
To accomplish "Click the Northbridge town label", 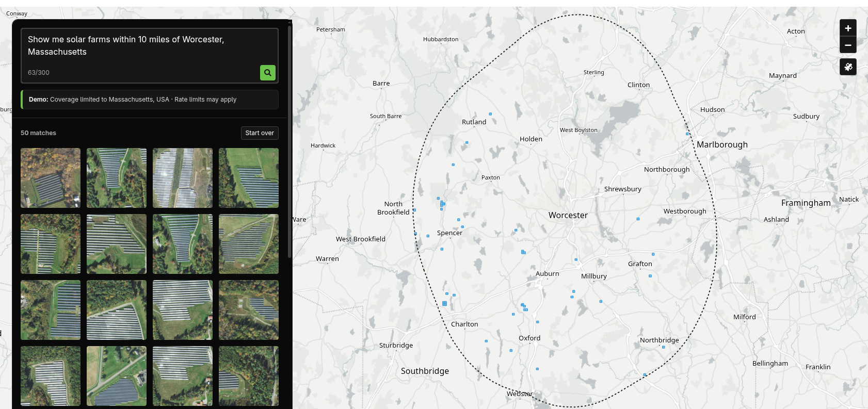I will [x=660, y=340].
